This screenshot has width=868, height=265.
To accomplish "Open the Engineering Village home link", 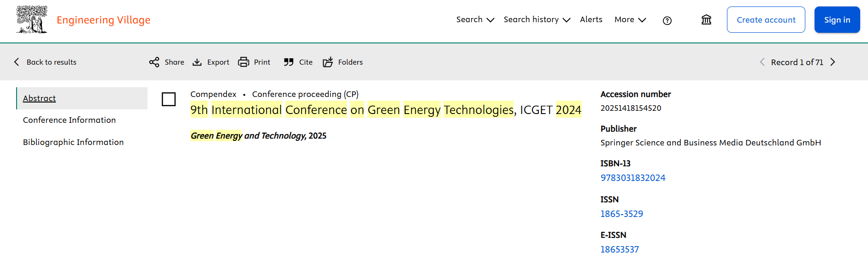I will coord(103,20).
